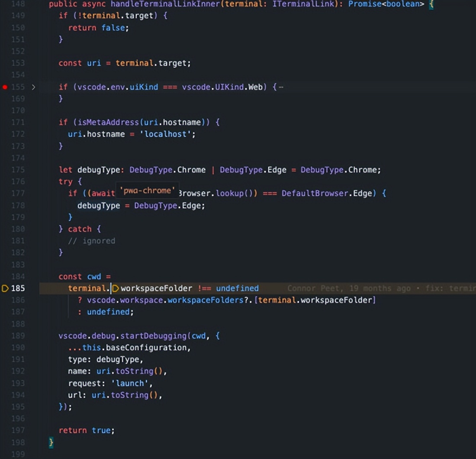Click 'uri.hostname' assignment on line 172
This screenshot has height=459, width=476.
pos(96,134)
